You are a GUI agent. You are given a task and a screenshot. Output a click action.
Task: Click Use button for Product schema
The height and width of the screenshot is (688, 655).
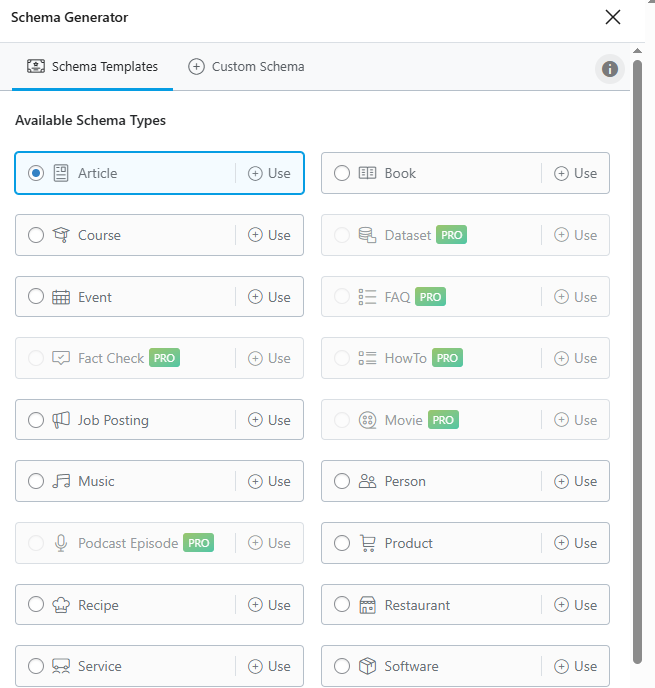click(x=575, y=543)
